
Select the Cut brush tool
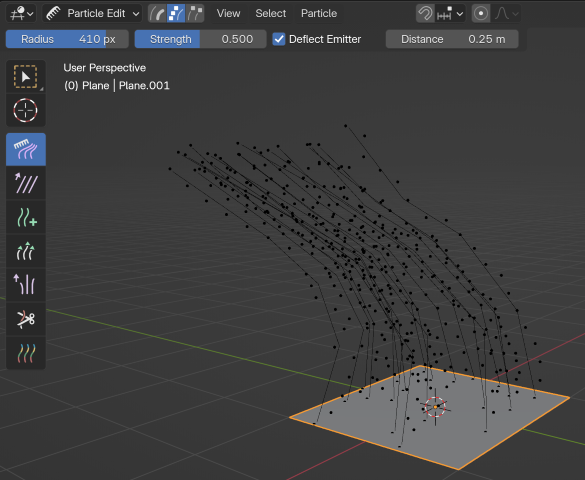(x=26, y=319)
